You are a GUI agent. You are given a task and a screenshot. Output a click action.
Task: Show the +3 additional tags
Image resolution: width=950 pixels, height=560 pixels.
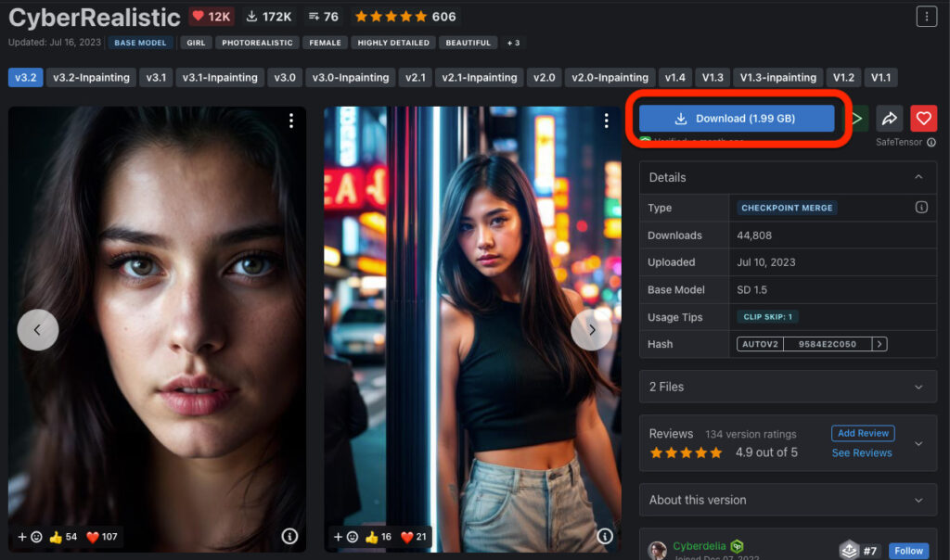point(513,43)
